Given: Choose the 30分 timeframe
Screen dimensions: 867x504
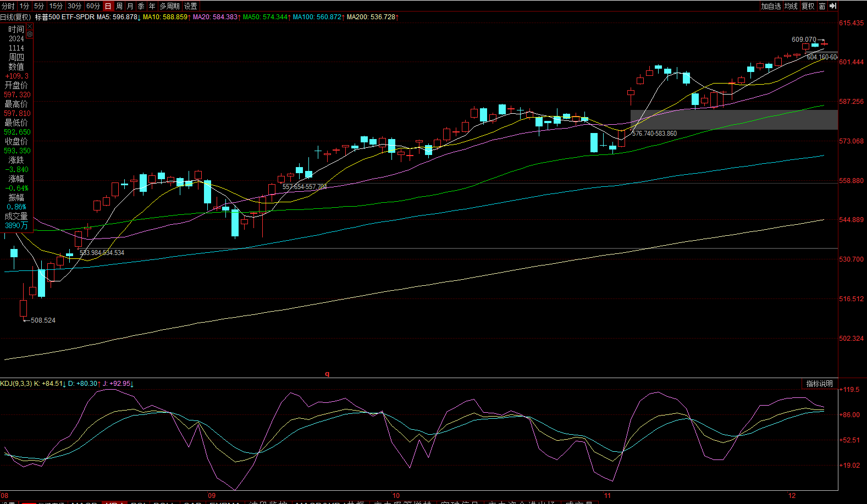Looking at the screenshot, I should pos(75,6).
